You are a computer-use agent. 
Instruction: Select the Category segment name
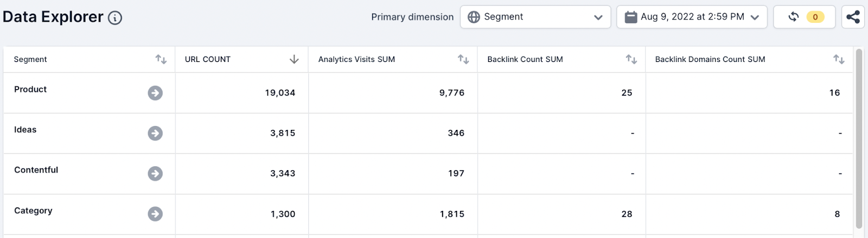coord(33,210)
